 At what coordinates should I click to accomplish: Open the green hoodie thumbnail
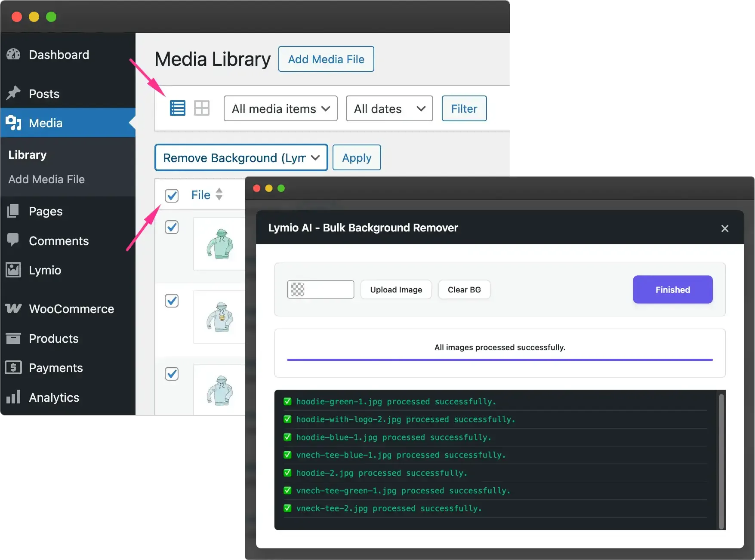[220, 243]
